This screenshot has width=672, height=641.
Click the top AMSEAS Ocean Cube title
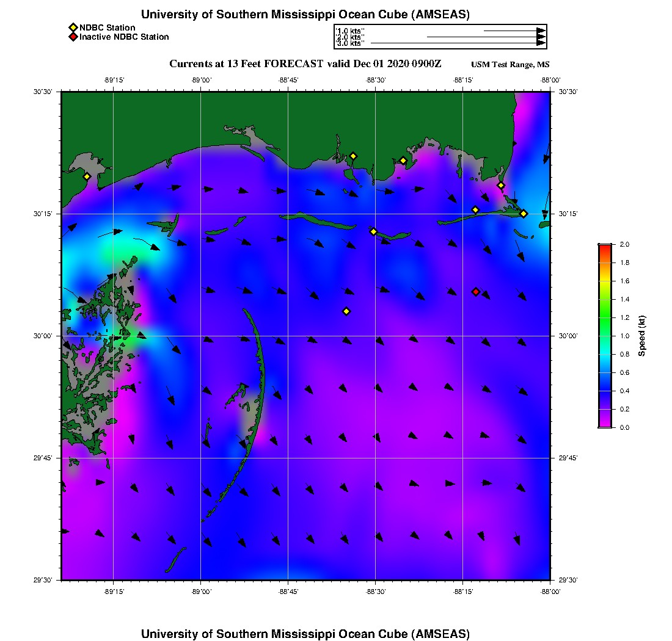tap(305, 14)
